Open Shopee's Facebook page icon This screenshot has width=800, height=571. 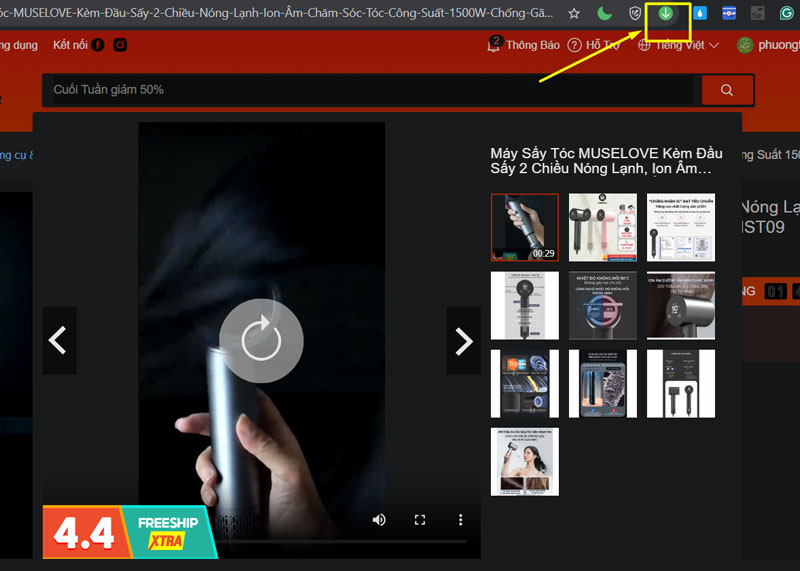pyautogui.click(x=98, y=45)
